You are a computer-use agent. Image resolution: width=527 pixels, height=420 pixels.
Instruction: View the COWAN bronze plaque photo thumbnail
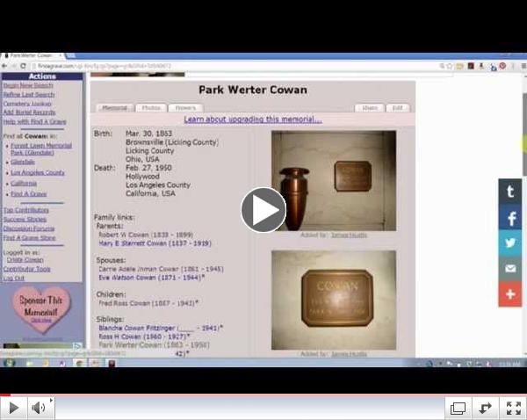pos(334,301)
